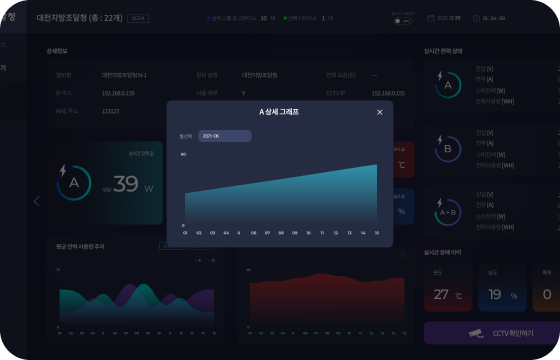
Task: Click the plus icon above the red chart
Action: (x=402, y=255)
